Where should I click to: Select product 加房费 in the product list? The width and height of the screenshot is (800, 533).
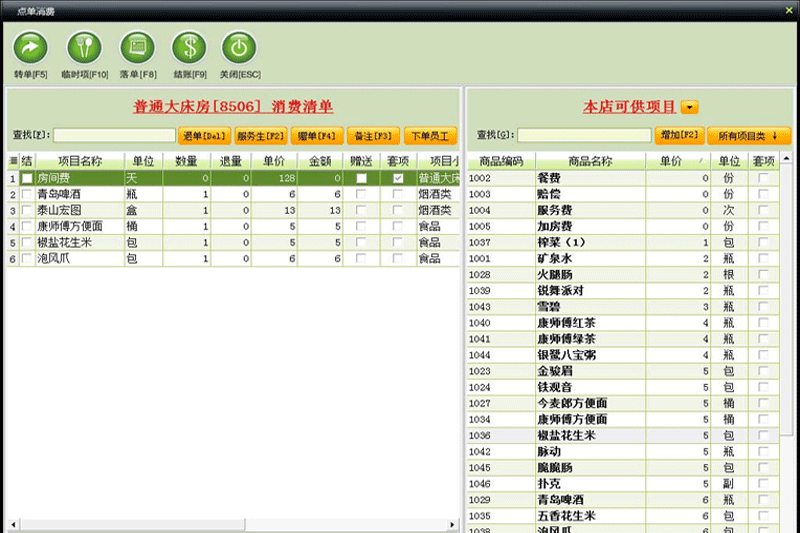tap(623, 226)
